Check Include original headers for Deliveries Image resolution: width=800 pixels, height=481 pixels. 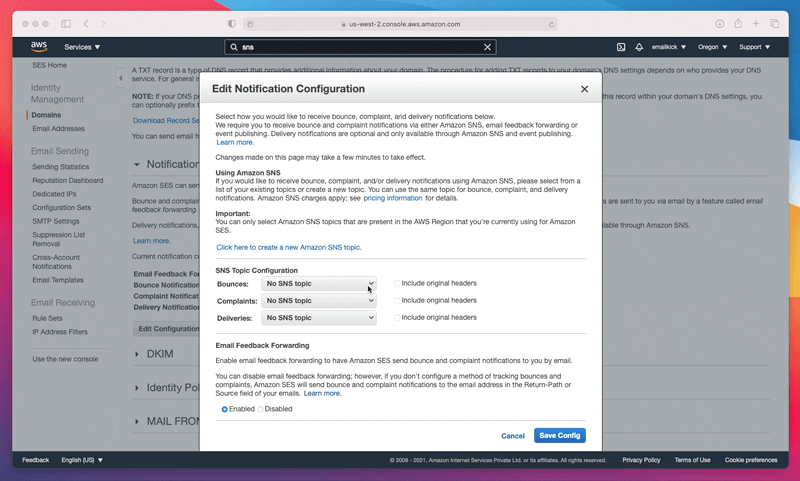tap(397, 317)
